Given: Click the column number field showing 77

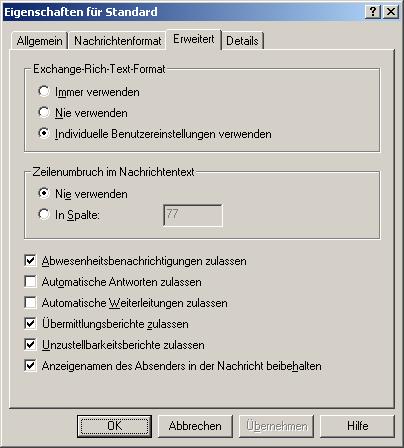Looking at the screenshot, I should point(193,215).
